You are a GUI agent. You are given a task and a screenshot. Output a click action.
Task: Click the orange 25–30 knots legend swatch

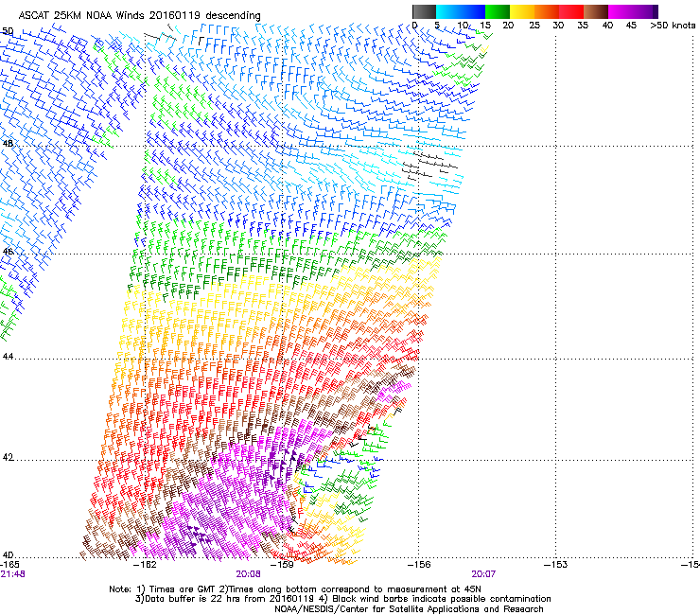click(x=547, y=11)
